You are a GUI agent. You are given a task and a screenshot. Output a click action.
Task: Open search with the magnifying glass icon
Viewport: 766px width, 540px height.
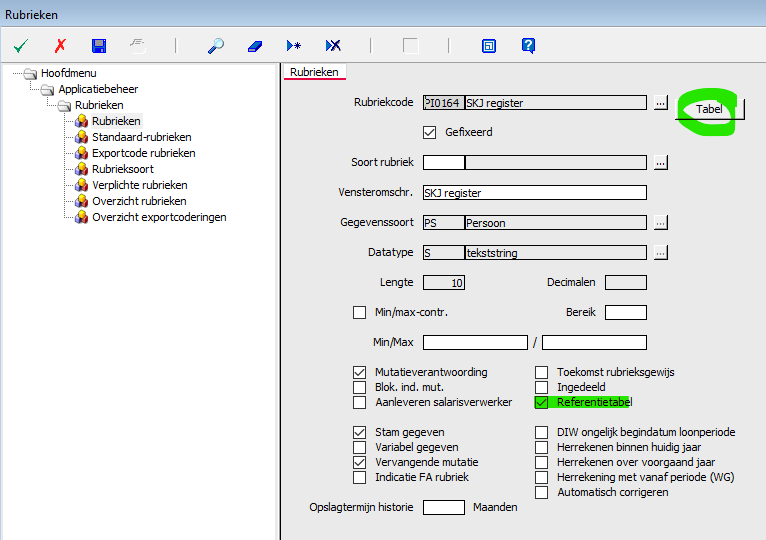point(216,46)
